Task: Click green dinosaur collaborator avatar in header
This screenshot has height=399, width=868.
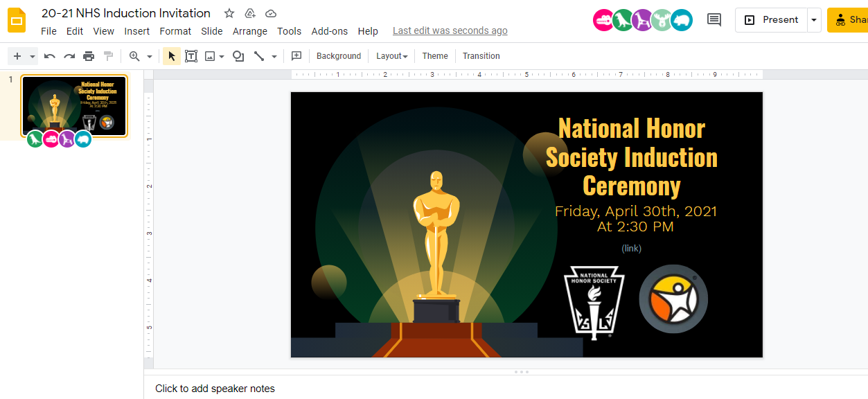Action: coord(623,20)
